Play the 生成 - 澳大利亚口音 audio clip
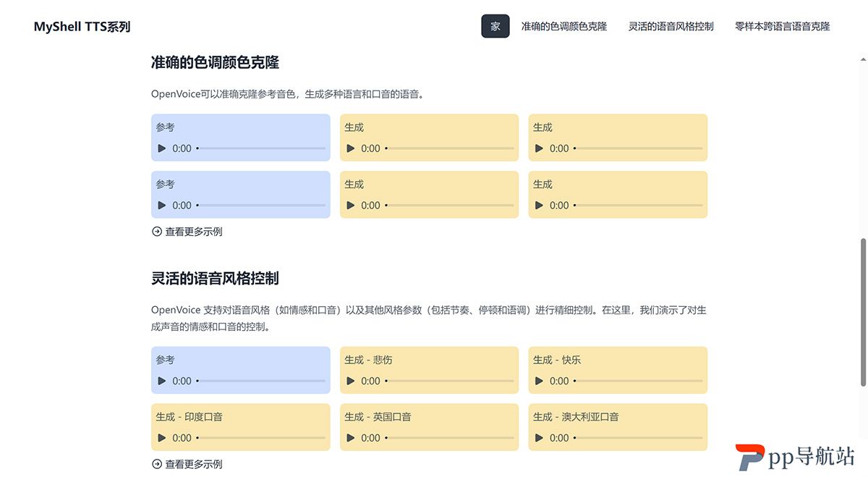The width and height of the screenshot is (868, 477). [x=540, y=438]
